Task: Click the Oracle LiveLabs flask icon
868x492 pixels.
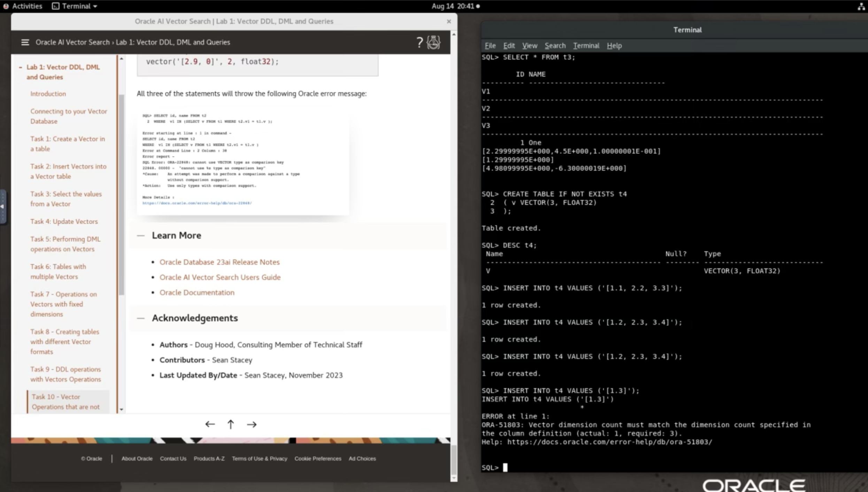Action: [x=434, y=42]
